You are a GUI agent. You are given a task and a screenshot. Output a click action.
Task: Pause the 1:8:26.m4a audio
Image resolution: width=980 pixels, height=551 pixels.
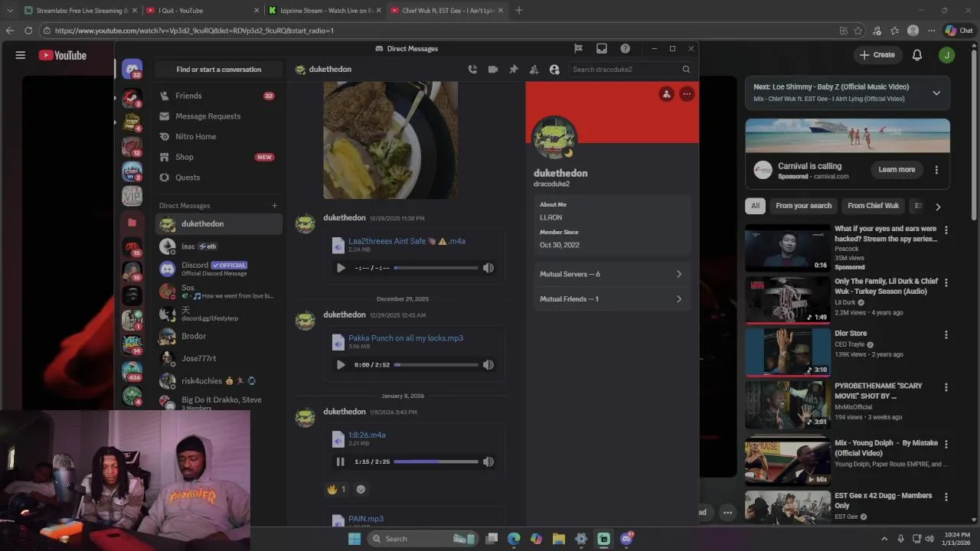click(341, 461)
